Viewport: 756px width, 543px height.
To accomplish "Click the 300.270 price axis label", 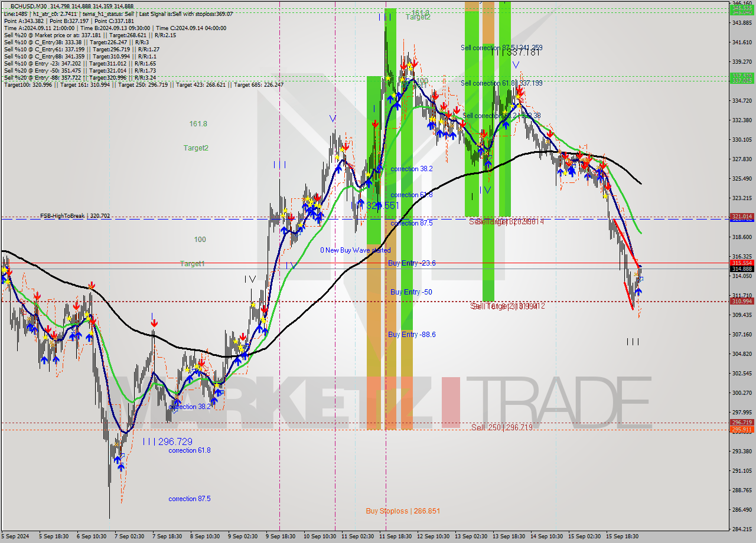I will coord(742,393).
